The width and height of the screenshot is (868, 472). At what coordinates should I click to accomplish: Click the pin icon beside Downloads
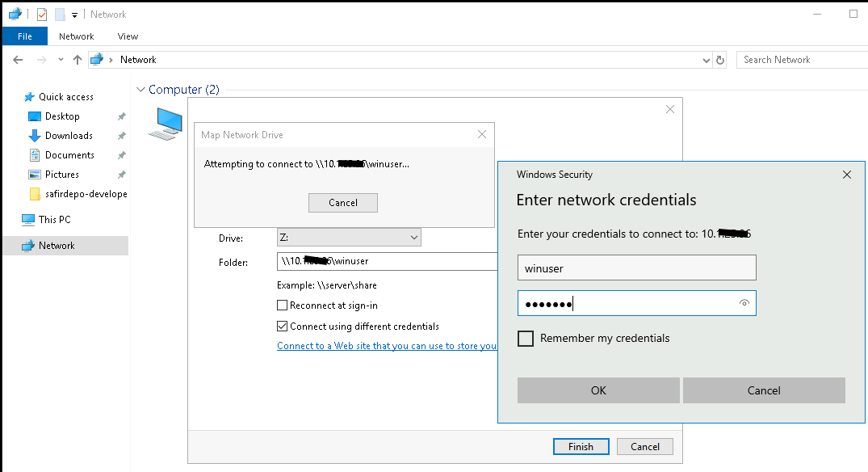(122, 136)
